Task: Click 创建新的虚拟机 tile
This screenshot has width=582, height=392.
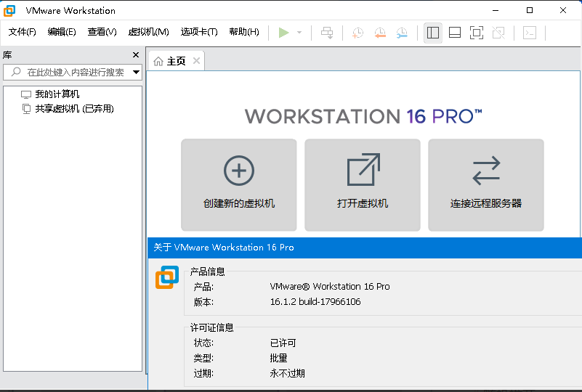Action: pyautogui.click(x=238, y=185)
